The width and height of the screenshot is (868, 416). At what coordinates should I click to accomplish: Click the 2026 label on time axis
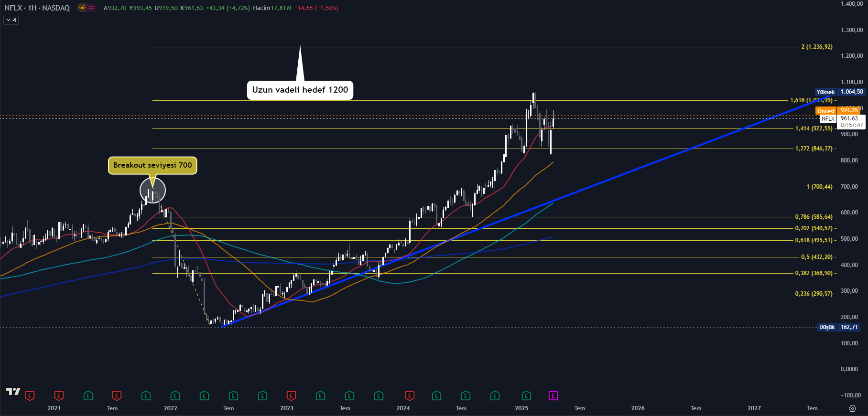point(638,408)
